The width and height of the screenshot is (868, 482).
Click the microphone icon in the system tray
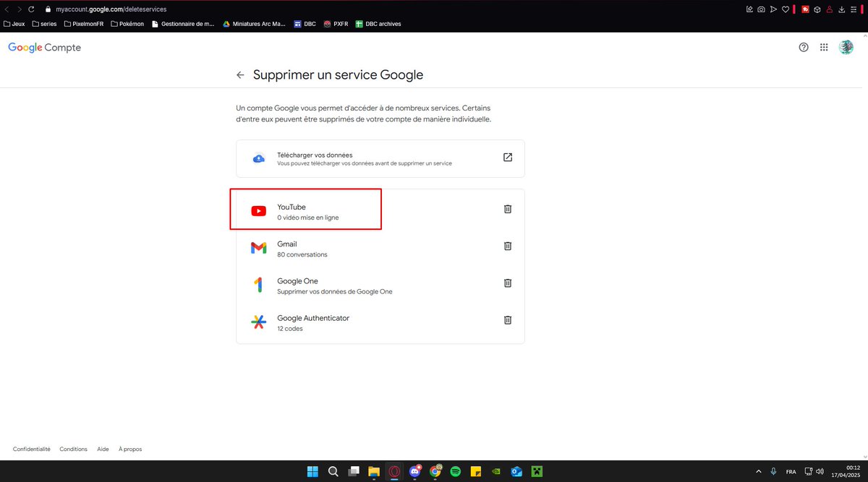pos(774,471)
